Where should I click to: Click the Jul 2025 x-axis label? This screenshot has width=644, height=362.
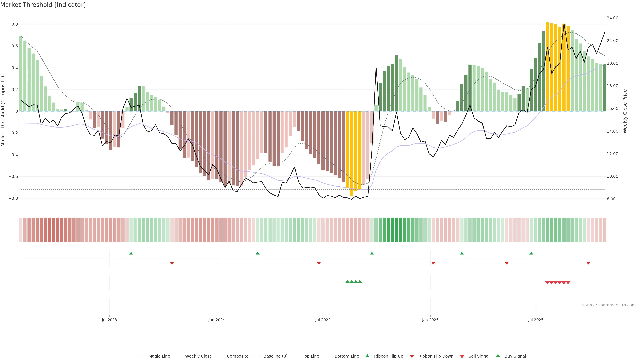[x=535, y=320]
